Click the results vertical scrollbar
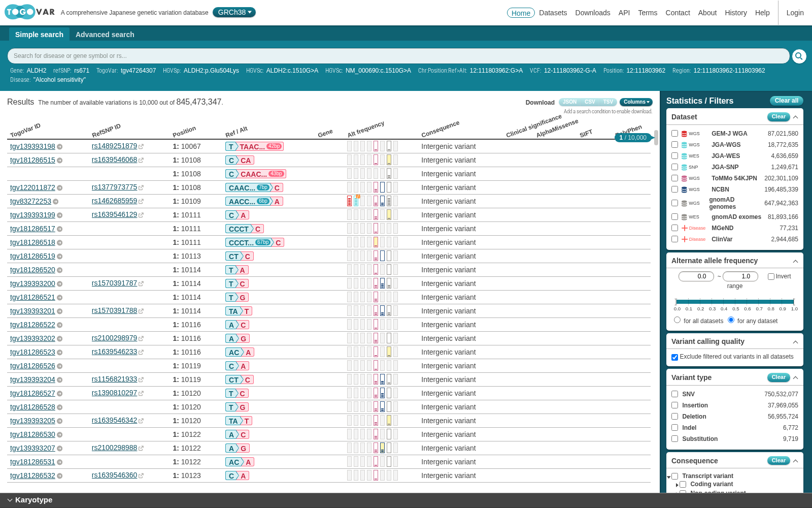 pos(656,138)
